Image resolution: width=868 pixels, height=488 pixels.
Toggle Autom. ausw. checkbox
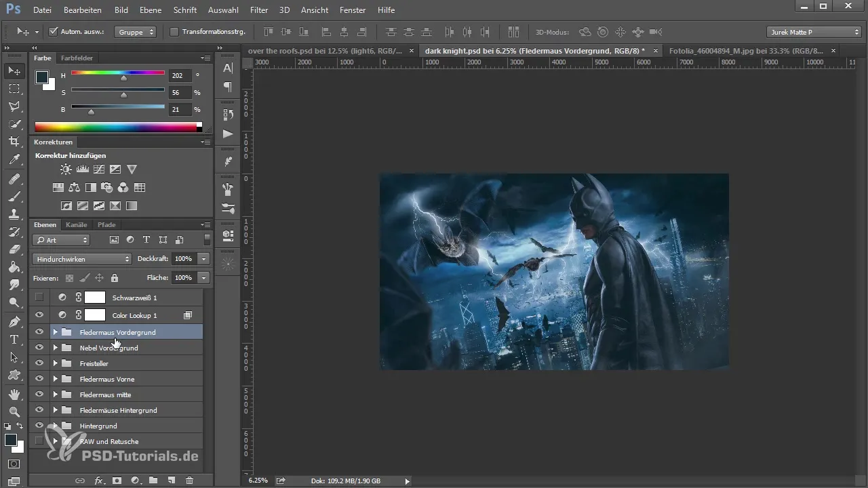click(x=54, y=32)
